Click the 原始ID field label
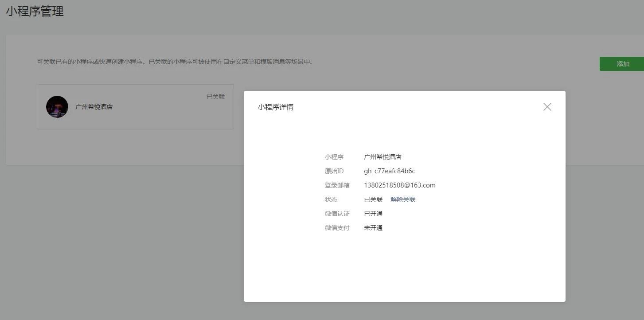The image size is (644, 320). click(x=334, y=171)
